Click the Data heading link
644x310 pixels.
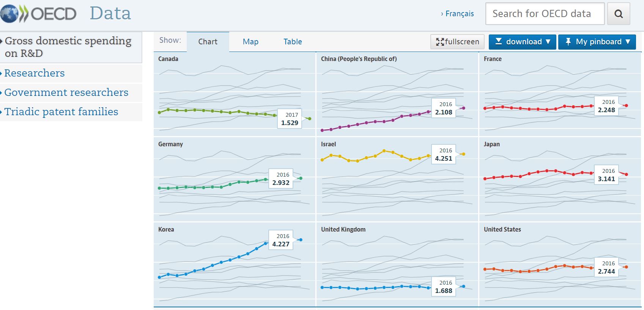point(110,14)
